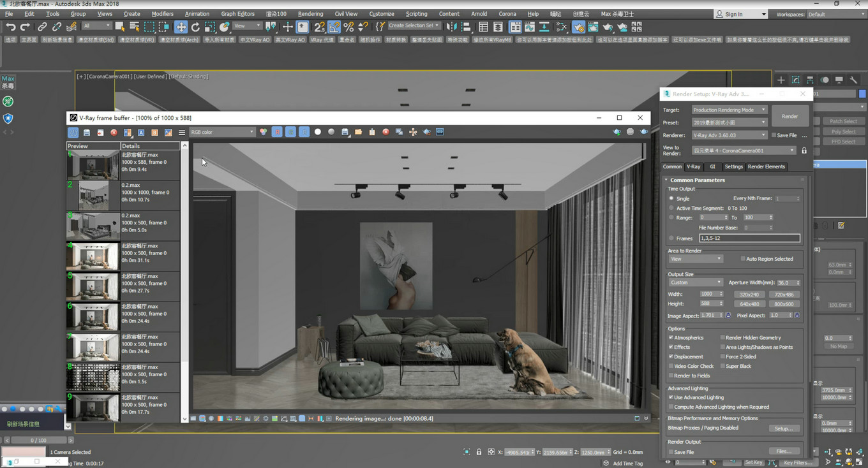Toggle blue channel in V-Ray frame buffer
The height and width of the screenshot is (468, 868).
304,132
